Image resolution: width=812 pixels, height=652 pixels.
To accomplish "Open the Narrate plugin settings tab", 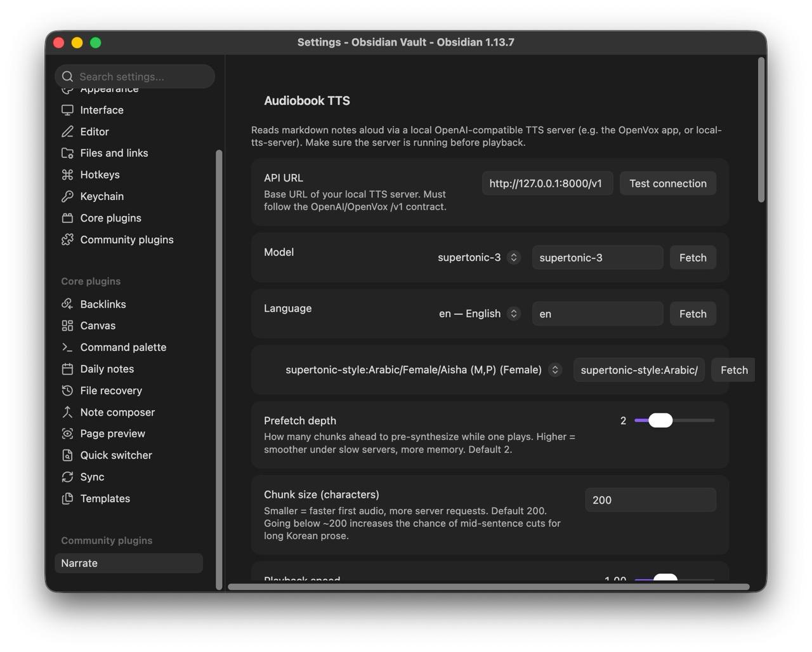I will [x=129, y=563].
